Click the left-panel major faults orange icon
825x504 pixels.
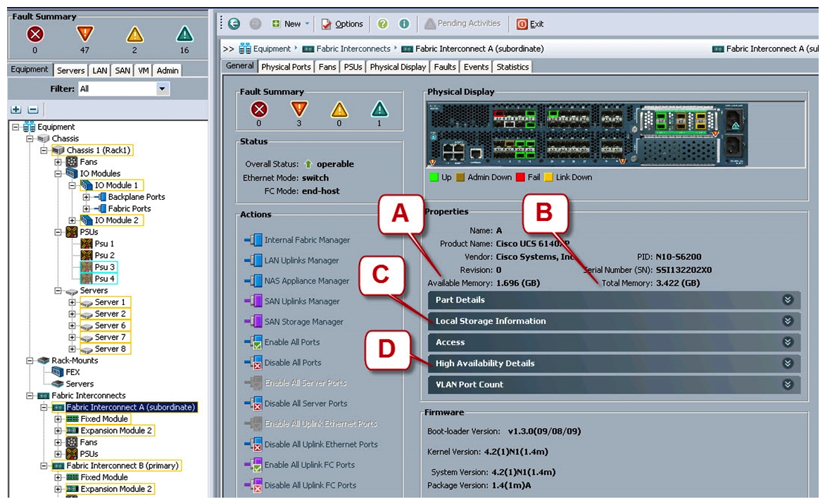tap(84, 34)
